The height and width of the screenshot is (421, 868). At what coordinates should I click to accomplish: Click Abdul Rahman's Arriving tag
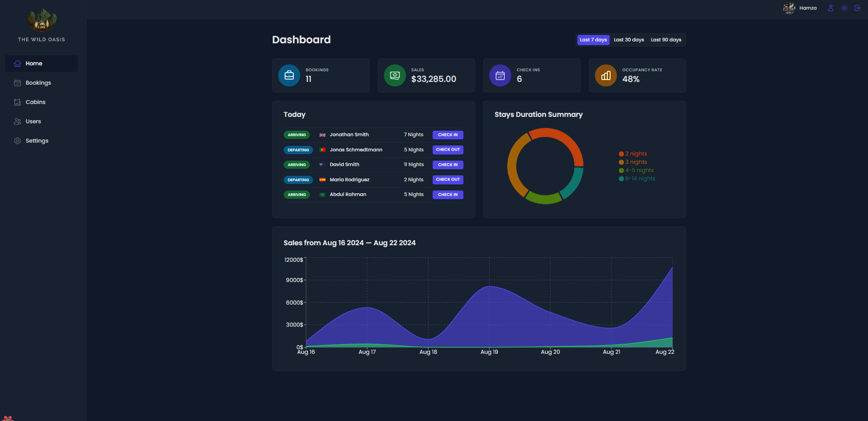[x=297, y=195]
